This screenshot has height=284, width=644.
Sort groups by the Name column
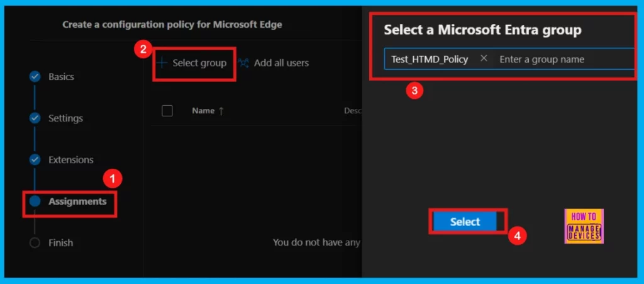coord(203,111)
